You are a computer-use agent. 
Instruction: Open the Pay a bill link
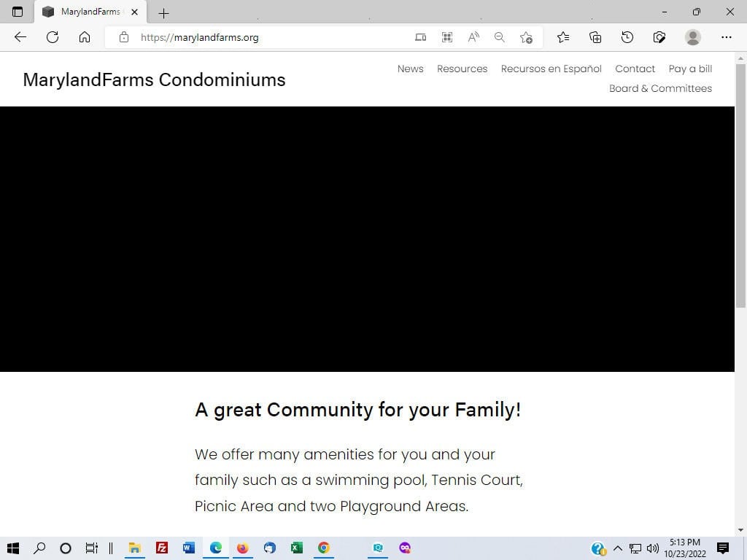(x=690, y=69)
